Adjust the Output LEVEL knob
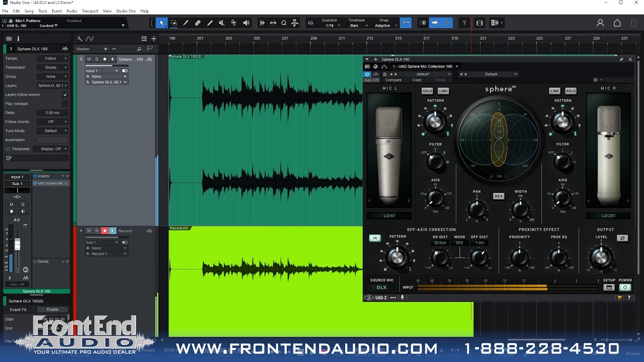The image size is (644, 362). [601, 258]
